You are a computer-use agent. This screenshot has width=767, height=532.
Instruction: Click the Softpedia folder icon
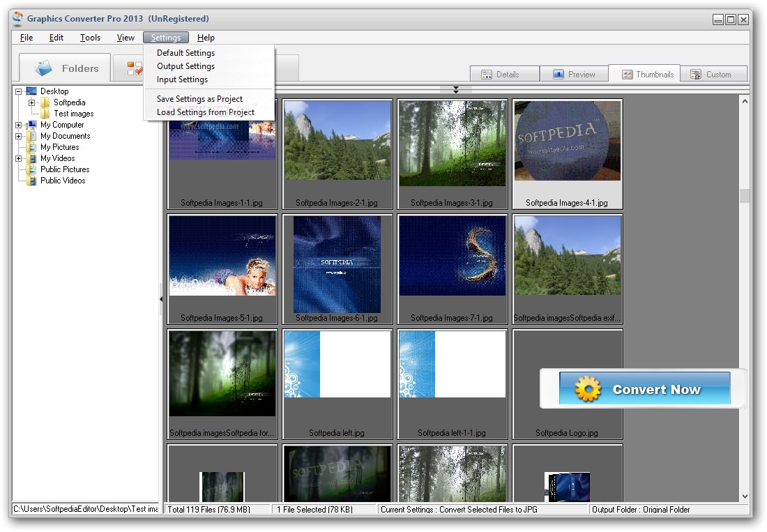tap(45, 102)
